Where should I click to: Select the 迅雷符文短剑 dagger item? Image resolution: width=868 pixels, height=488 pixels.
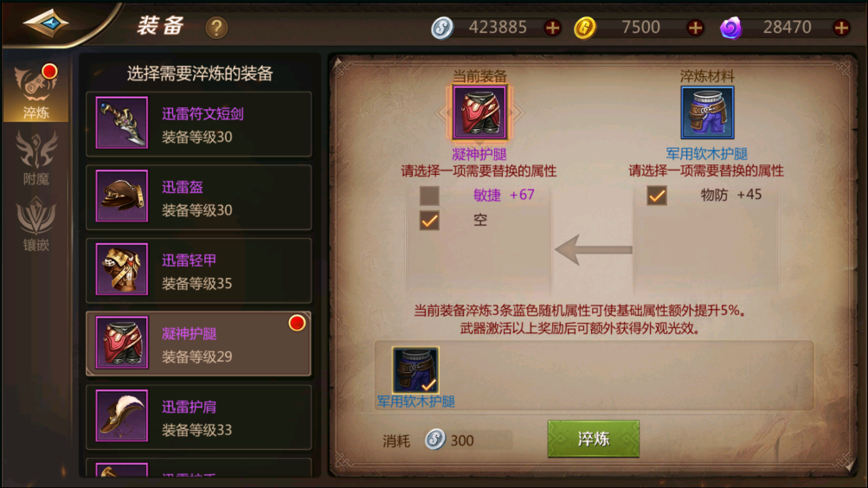coord(199,124)
